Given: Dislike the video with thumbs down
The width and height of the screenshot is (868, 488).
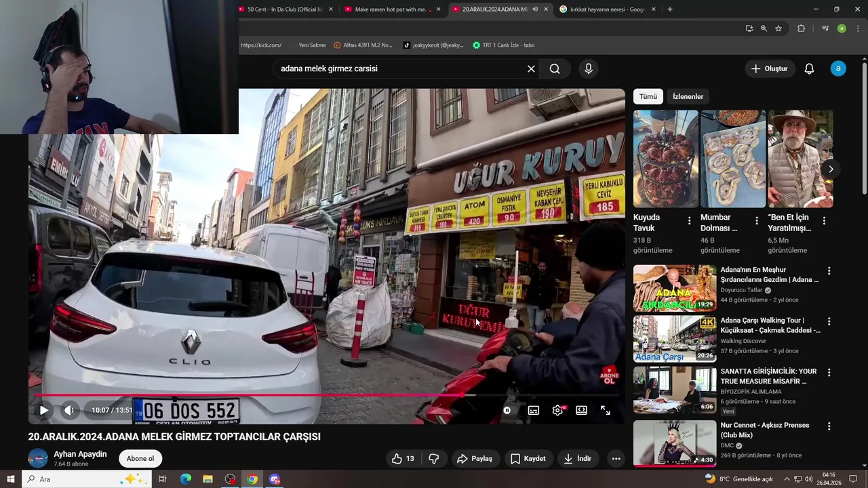Looking at the screenshot, I should click(x=434, y=459).
